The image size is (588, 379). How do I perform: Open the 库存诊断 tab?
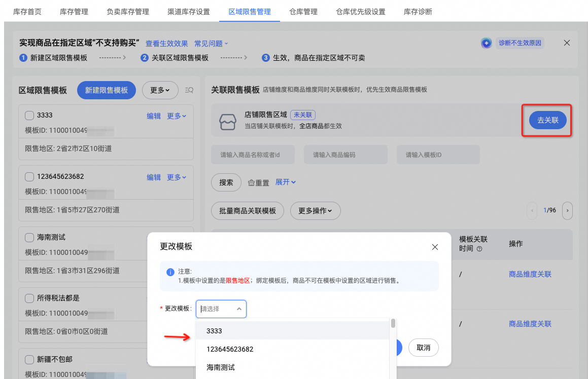pyautogui.click(x=418, y=12)
